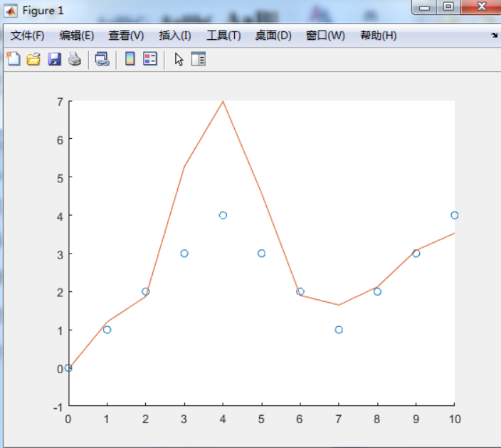Open the 桌面(D) menu
Viewport: 501px width, 448px height.
click(273, 36)
